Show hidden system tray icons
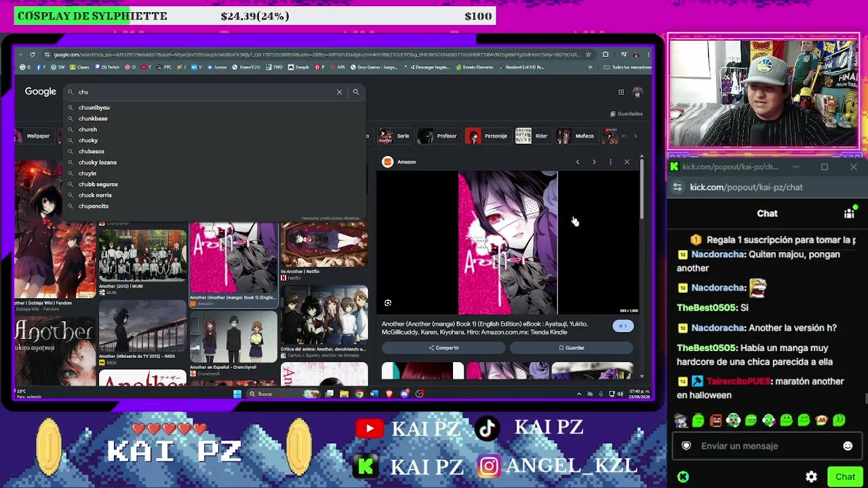Viewport: 868px width, 488px height. 578,394
